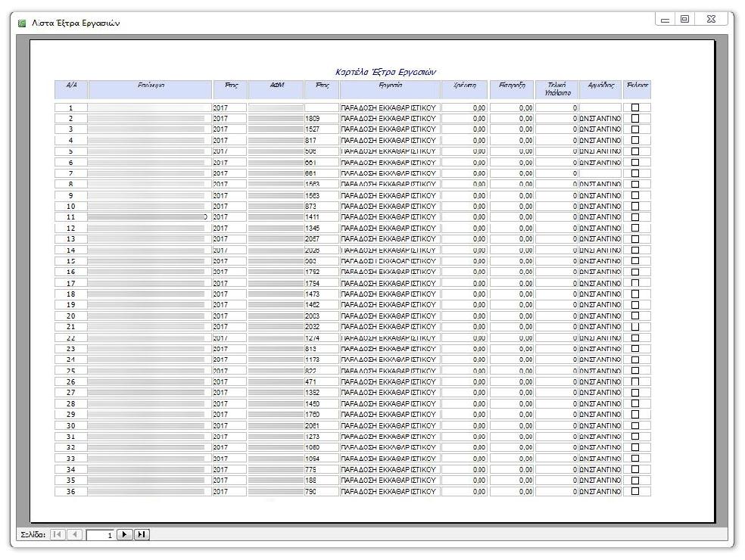
Task: Maximize the Λίστα Έξτρα Εργασιών window
Action: [684, 20]
